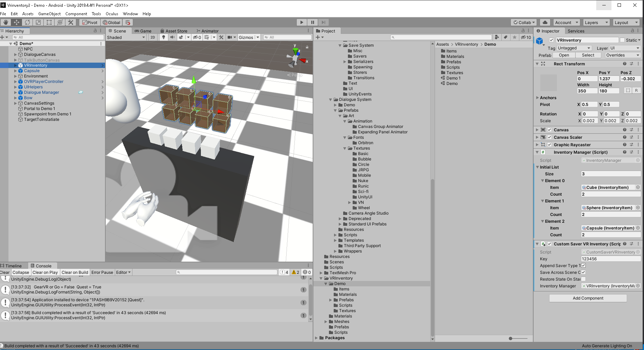The height and width of the screenshot is (350, 644).
Task: Open the Layers dropdown in toolbar
Action: tap(596, 22)
